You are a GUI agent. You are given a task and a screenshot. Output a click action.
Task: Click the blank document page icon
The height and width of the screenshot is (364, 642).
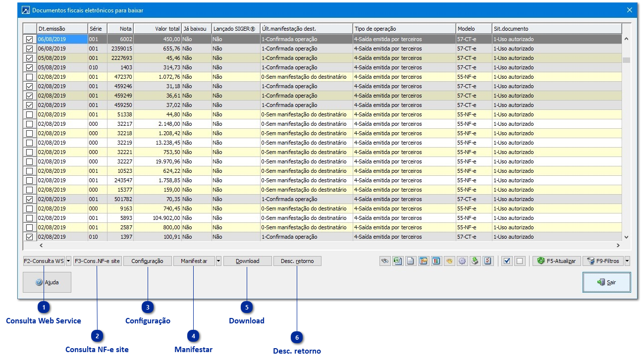pyautogui.click(x=411, y=261)
